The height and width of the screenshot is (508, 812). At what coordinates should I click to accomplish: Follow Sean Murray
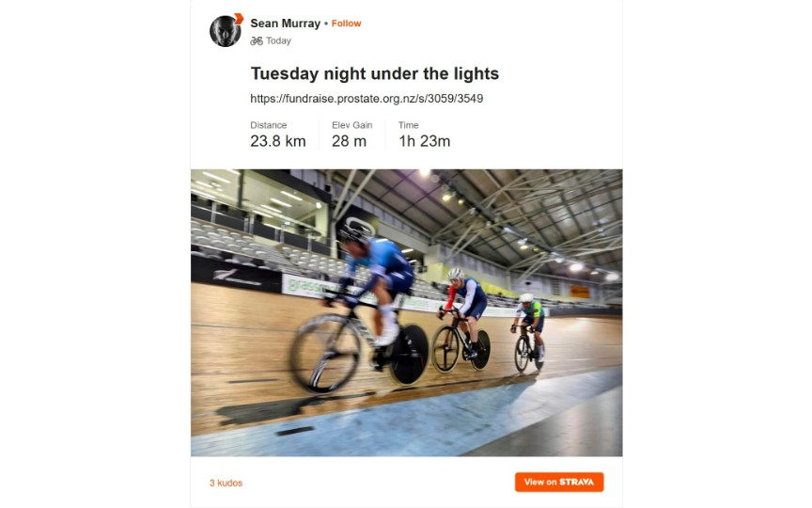point(347,24)
